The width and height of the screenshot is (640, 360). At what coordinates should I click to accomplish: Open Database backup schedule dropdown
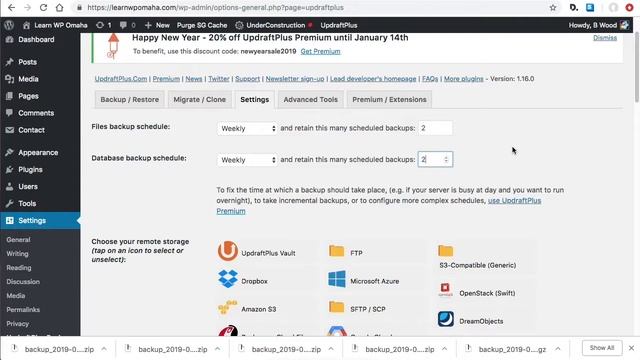(x=247, y=160)
